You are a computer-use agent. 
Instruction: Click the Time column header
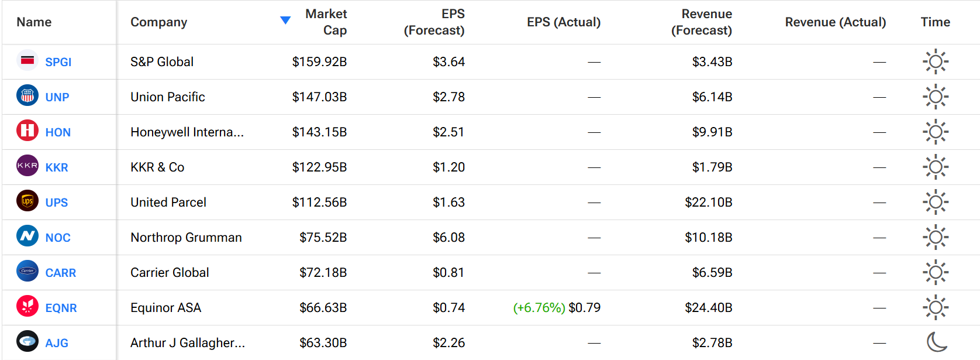tap(936, 22)
